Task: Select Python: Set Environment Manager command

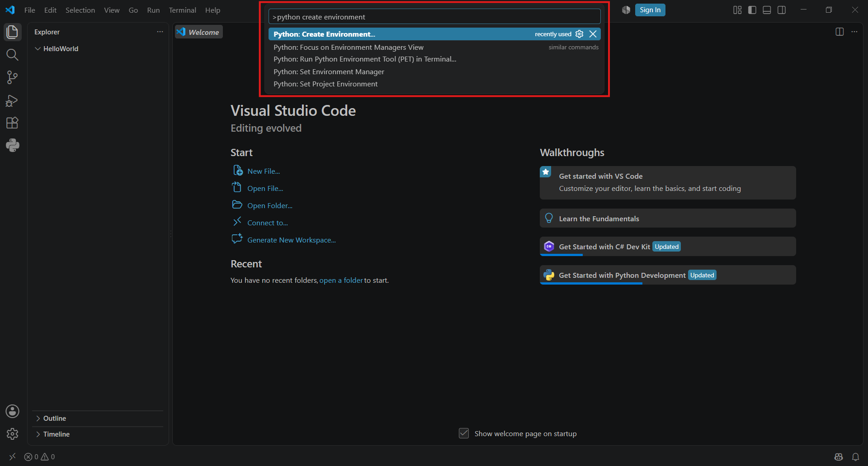Action: [x=434, y=72]
